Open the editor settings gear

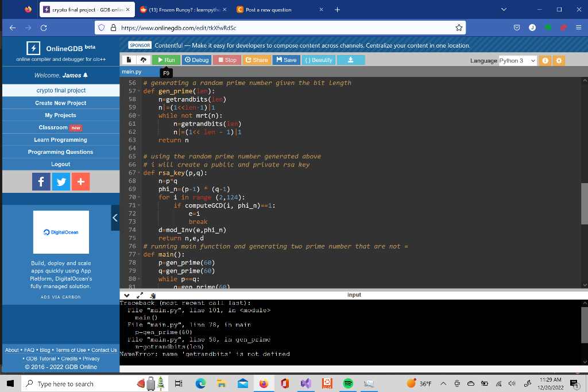[x=559, y=60]
